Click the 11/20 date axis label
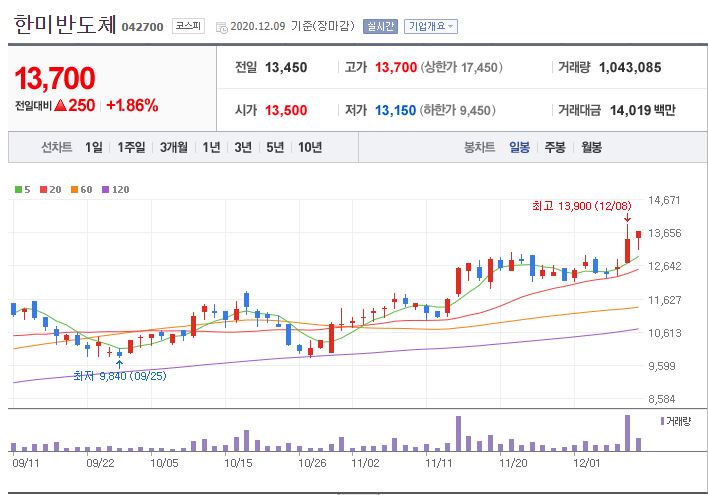Image resolution: width=708 pixels, height=495 pixels. point(513,463)
